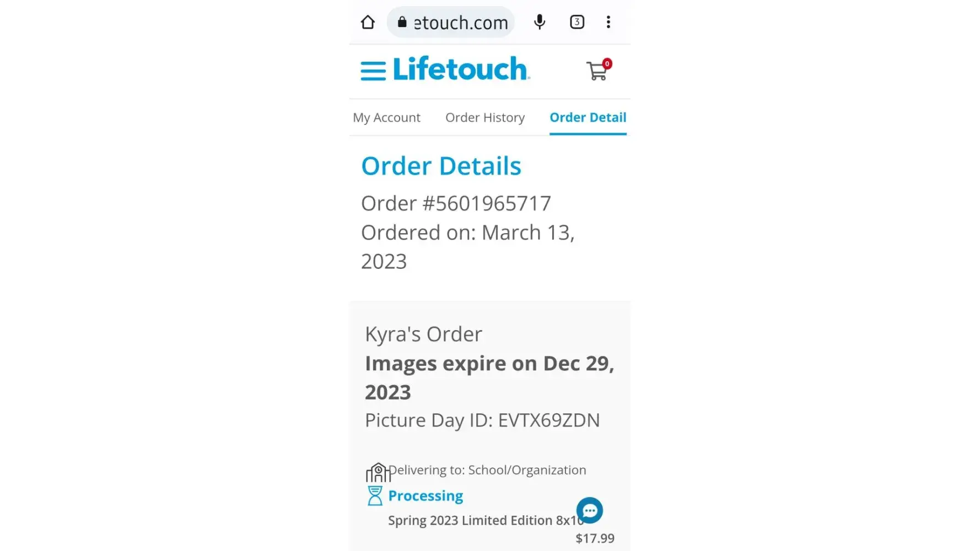The width and height of the screenshot is (980, 551).
Task: Click the Spring 2023 Limited Edition item
Action: point(482,521)
